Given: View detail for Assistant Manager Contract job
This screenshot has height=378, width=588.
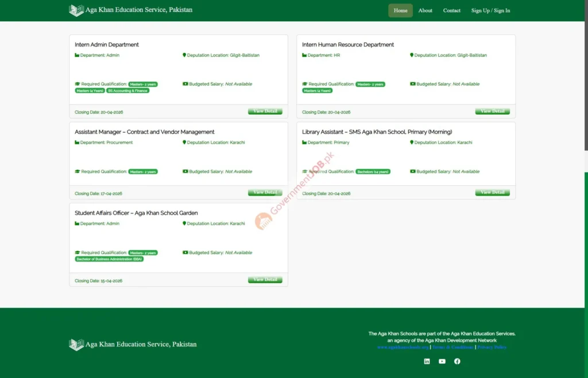Looking at the screenshot, I should pos(265,193).
